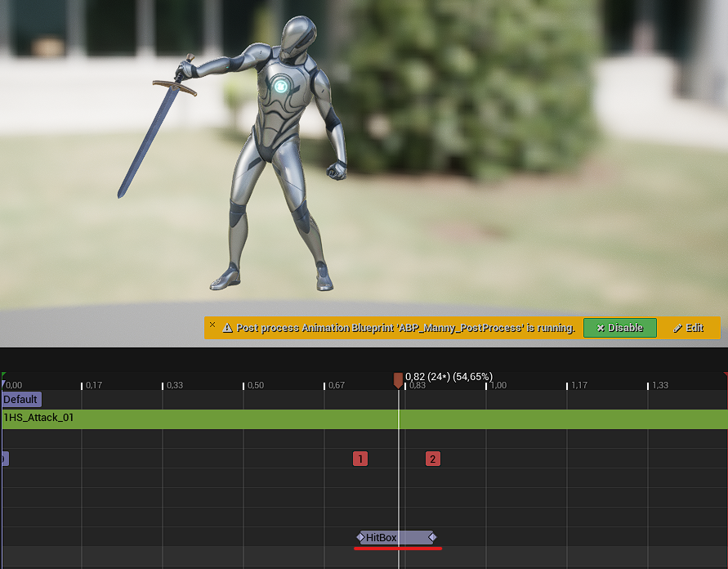Select the red notify marker 1

click(x=360, y=459)
